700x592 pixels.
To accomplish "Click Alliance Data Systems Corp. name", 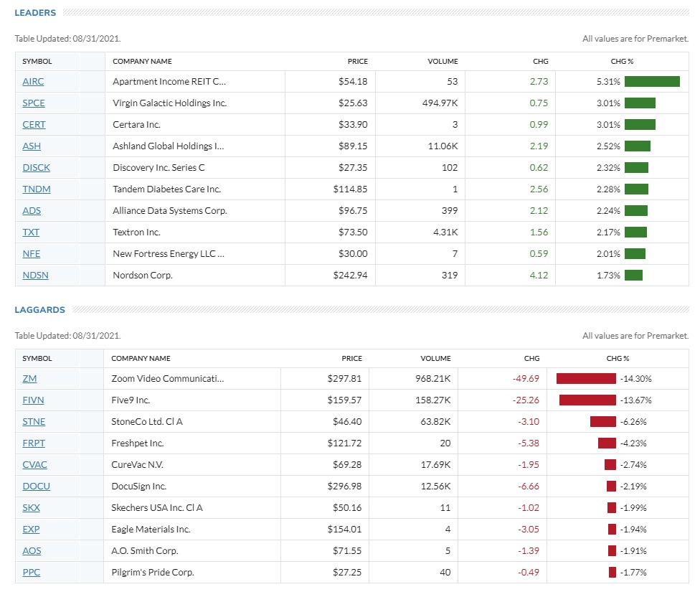I will (x=170, y=210).
